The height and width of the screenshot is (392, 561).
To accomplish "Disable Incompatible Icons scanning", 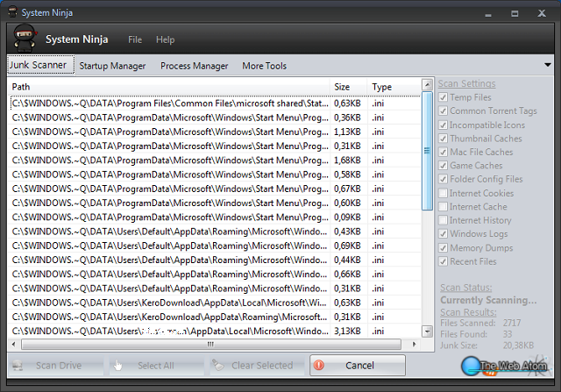I will (443, 125).
